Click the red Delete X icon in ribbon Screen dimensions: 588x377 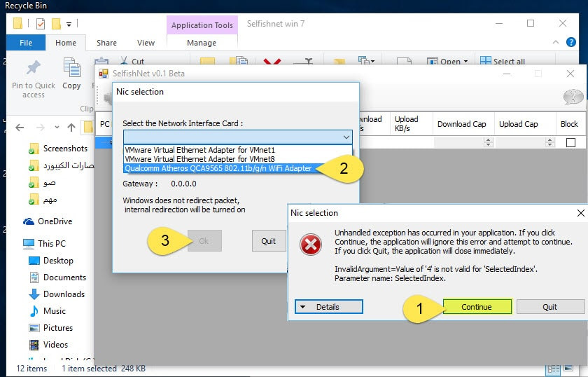[272, 61]
